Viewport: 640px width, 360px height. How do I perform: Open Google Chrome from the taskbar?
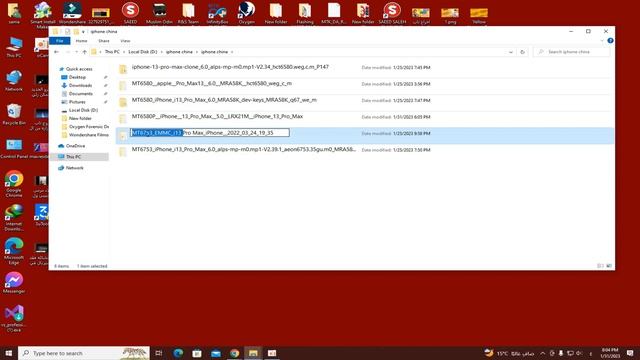pyautogui.click(x=234, y=353)
